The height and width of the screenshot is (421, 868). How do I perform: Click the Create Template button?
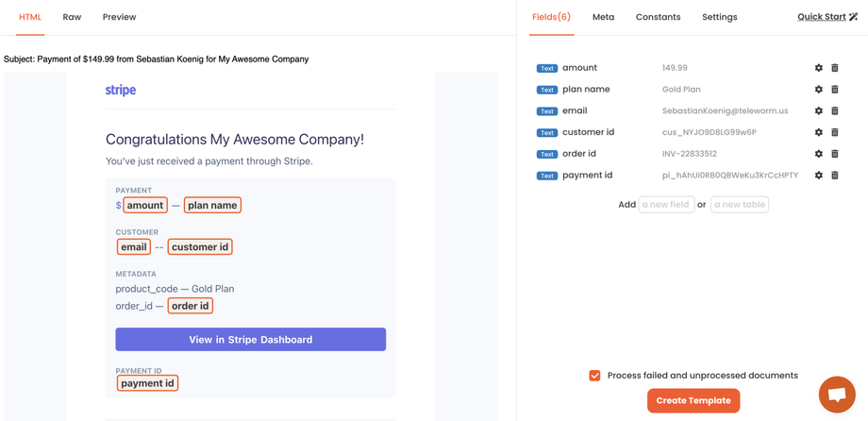tap(693, 400)
